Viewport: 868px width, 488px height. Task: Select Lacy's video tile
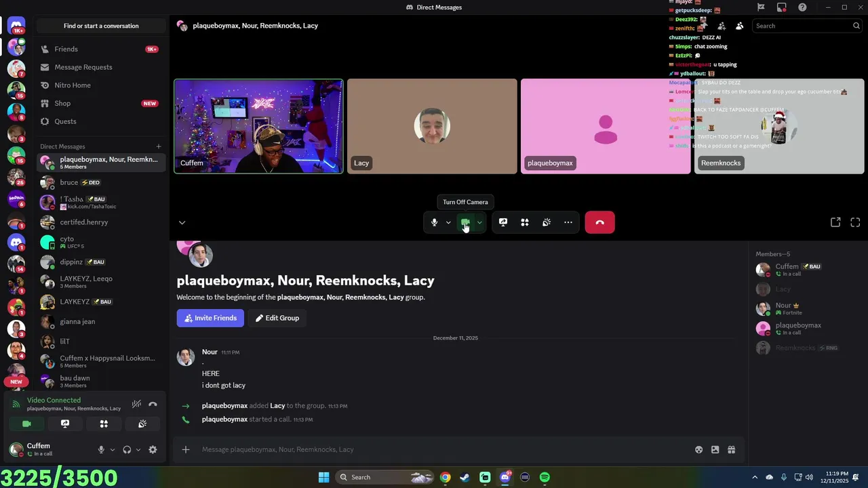point(432,127)
